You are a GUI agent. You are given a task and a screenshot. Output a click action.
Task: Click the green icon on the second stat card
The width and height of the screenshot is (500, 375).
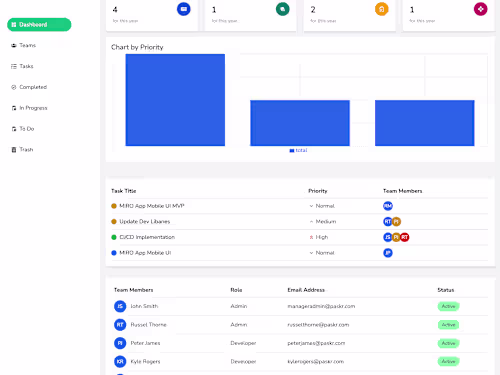click(x=283, y=9)
